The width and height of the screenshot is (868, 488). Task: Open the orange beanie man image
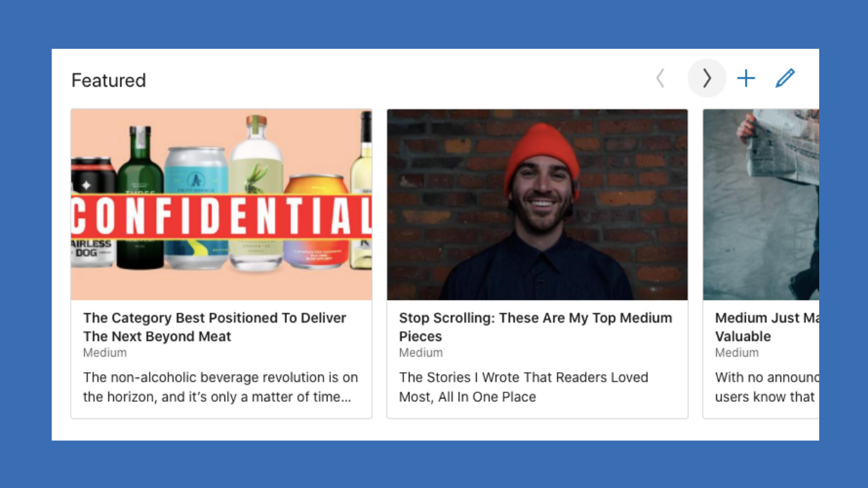click(537, 205)
